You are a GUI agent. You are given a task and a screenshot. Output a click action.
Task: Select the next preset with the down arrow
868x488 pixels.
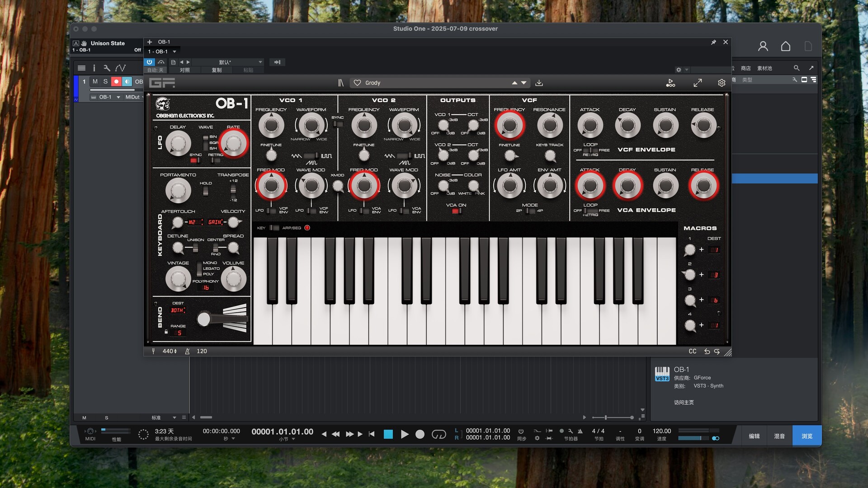coord(524,83)
